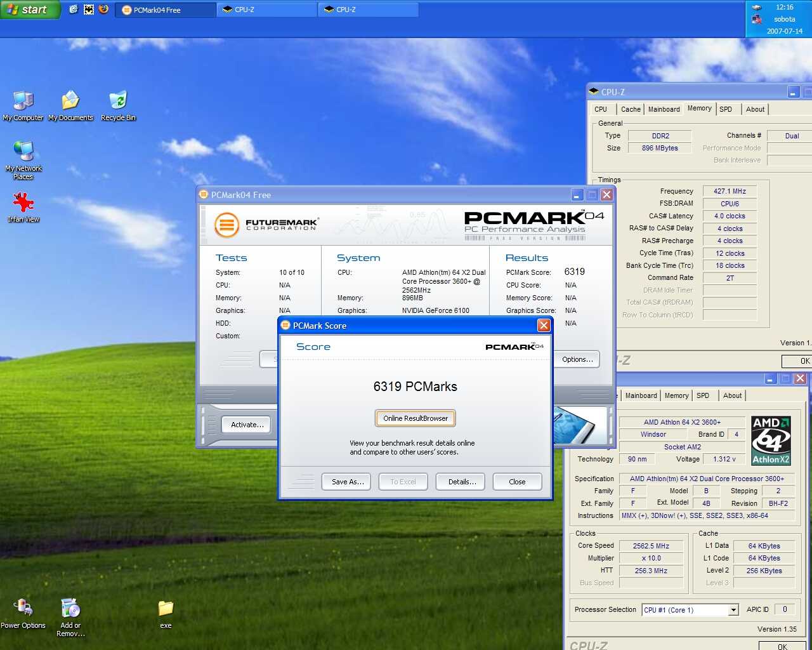Click the FSB:DRAM value CPU/6
The height and width of the screenshot is (650, 812).
730,204
